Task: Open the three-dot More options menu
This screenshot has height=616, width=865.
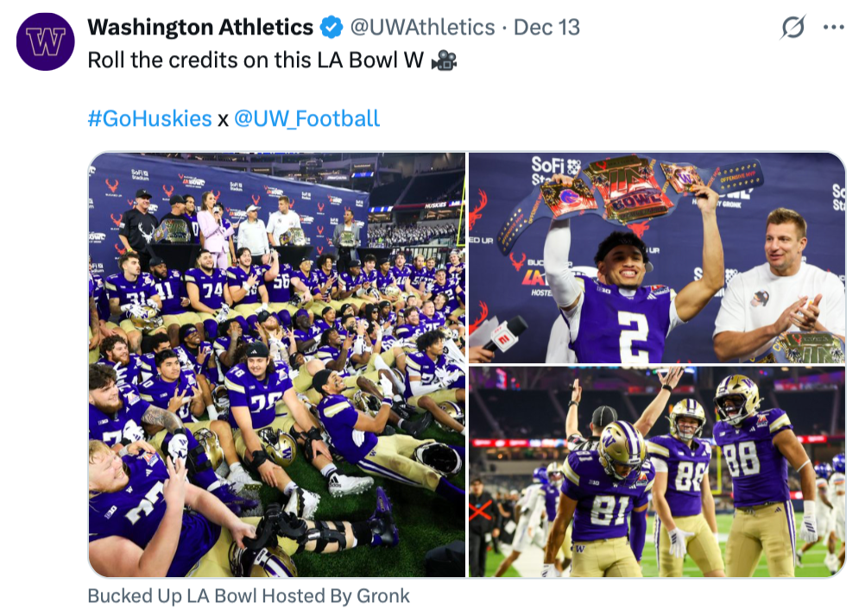Action: click(x=833, y=28)
